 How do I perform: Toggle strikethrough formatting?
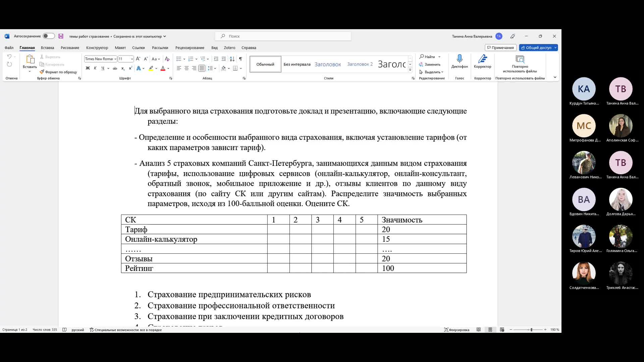[115, 68]
